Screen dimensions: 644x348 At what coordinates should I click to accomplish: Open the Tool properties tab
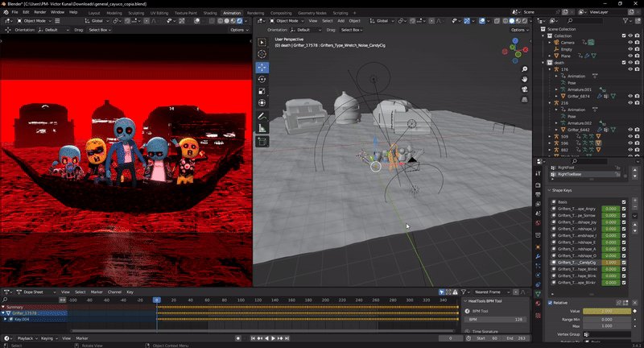click(538, 174)
